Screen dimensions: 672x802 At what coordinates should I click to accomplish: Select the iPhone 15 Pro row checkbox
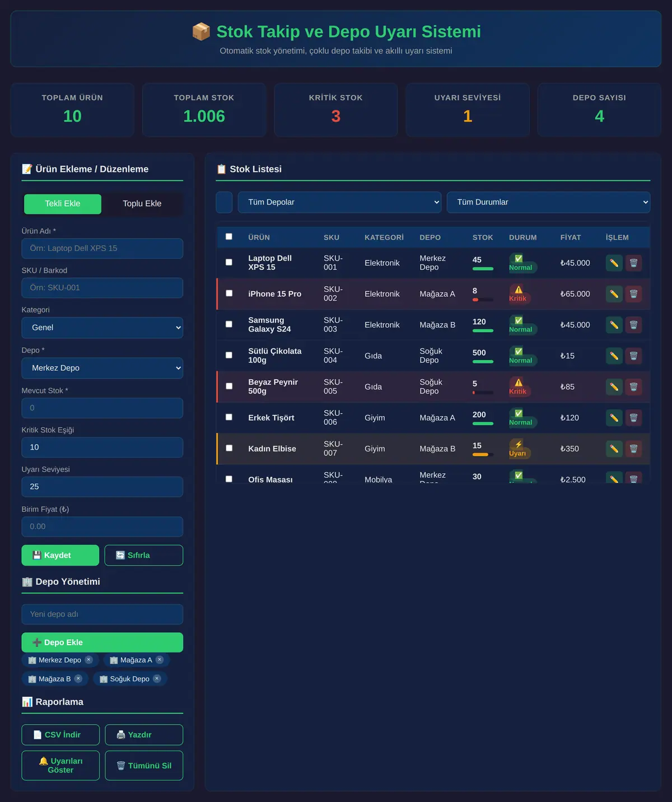[x=229, y=293]
